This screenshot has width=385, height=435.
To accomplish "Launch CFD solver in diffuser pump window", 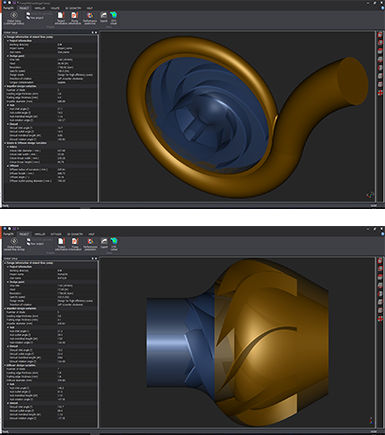I will tap(114, 244).
